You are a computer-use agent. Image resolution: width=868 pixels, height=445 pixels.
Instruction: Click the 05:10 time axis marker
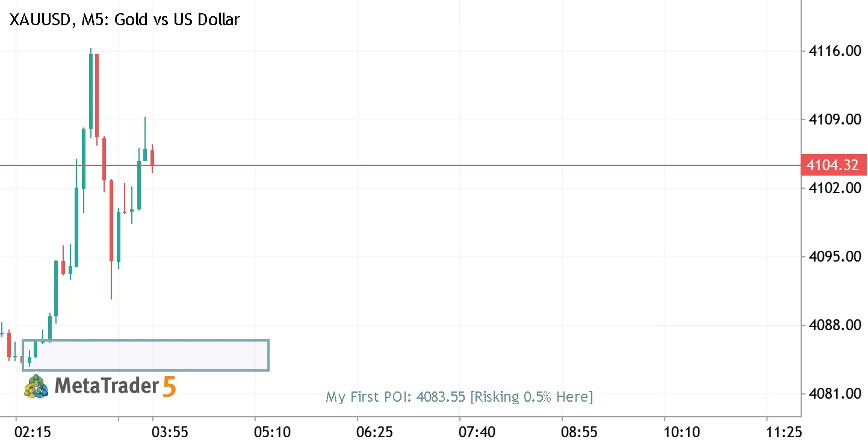(x=272, y=432)
